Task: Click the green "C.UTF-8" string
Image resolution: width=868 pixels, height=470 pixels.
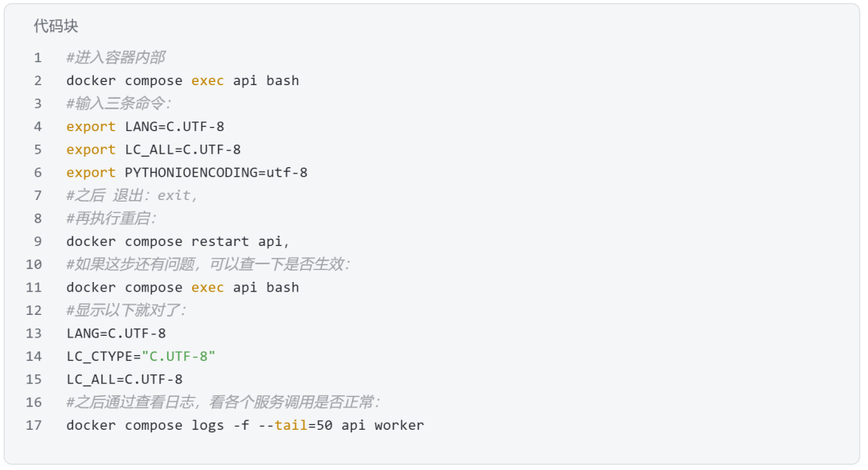Action: point(178,357)
